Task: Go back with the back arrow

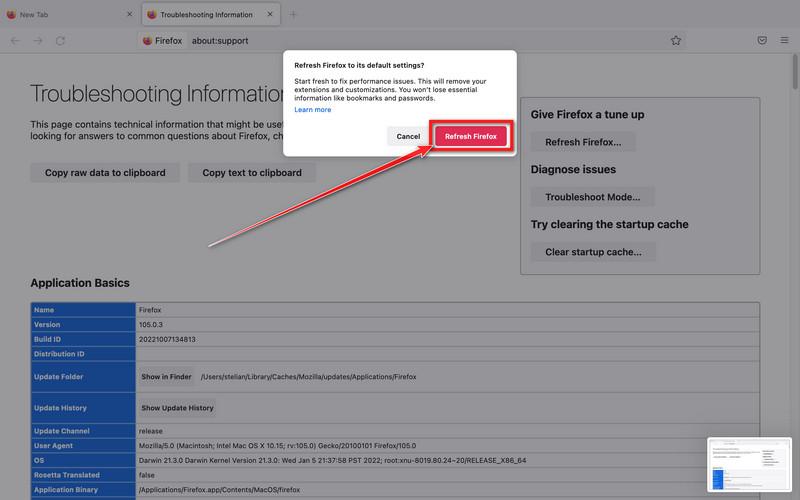Action: point(15,41)
